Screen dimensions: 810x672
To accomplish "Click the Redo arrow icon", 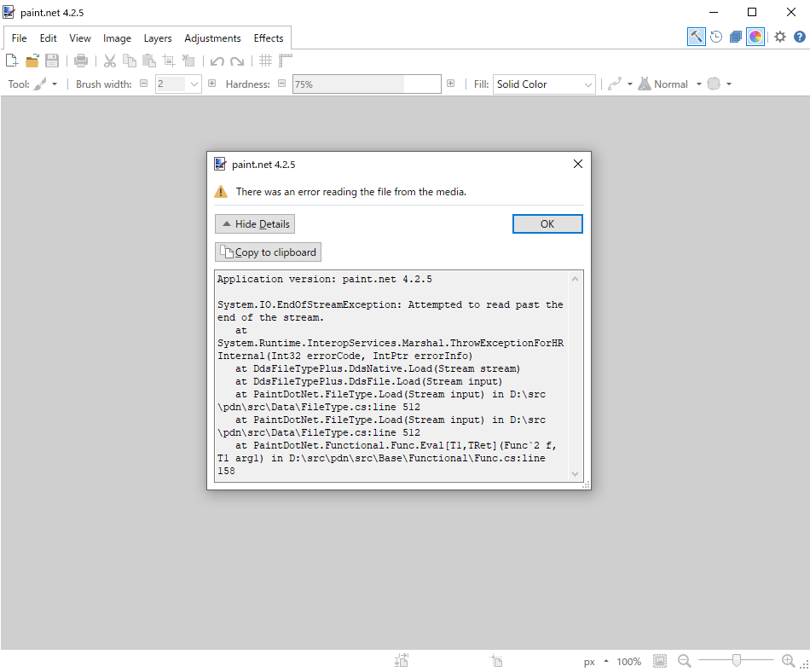I will point(237,61).
